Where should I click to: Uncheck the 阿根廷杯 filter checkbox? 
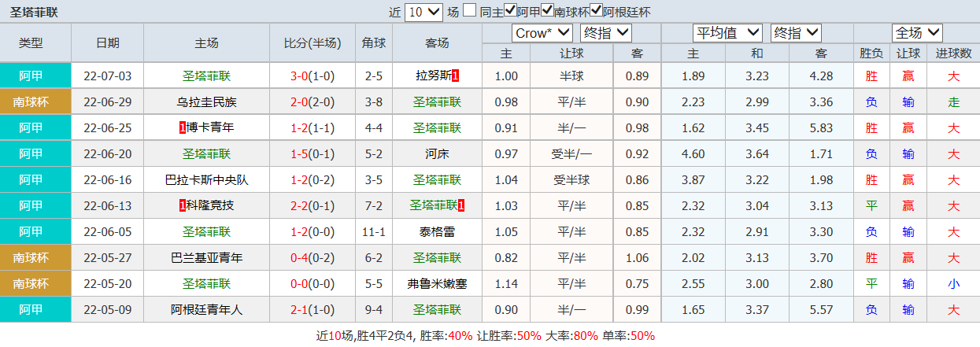pos(596,11)
